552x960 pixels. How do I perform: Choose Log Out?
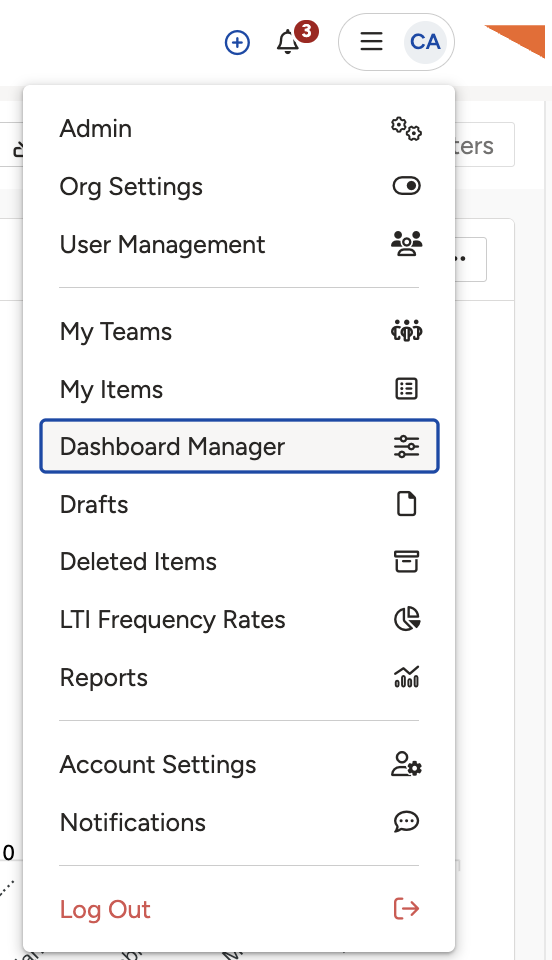point(239,909)
